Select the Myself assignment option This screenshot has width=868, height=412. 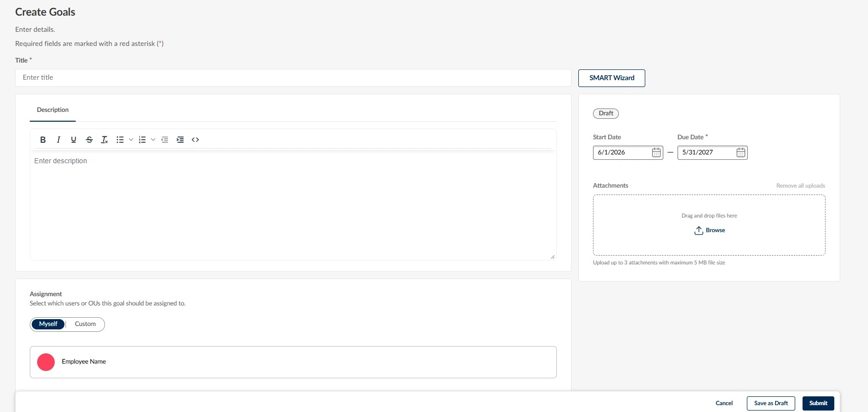coord(48,324)
